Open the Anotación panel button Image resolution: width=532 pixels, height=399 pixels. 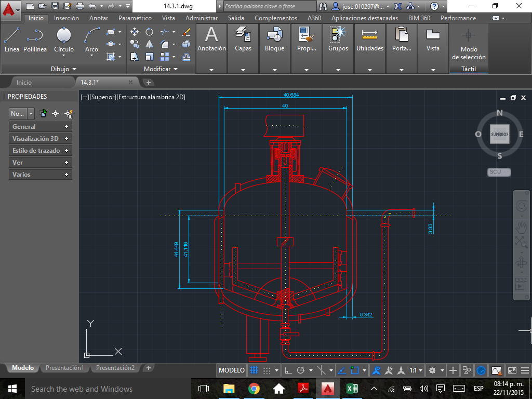coord(211,48)
